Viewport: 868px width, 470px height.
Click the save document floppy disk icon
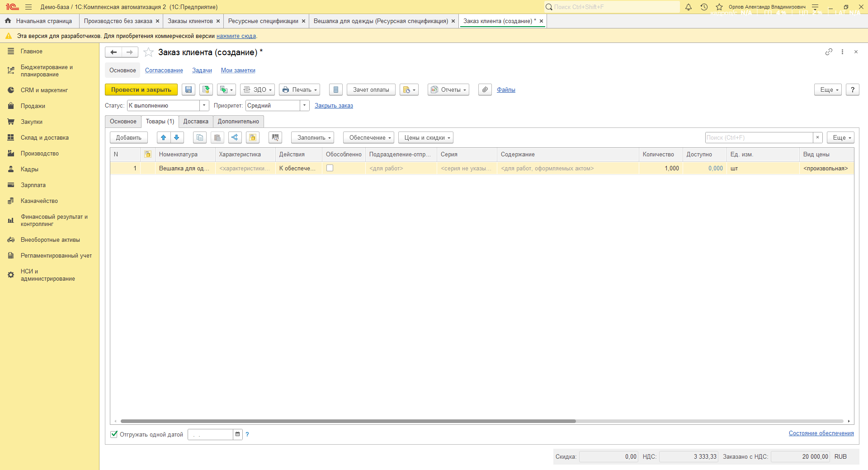pos(189,89)
